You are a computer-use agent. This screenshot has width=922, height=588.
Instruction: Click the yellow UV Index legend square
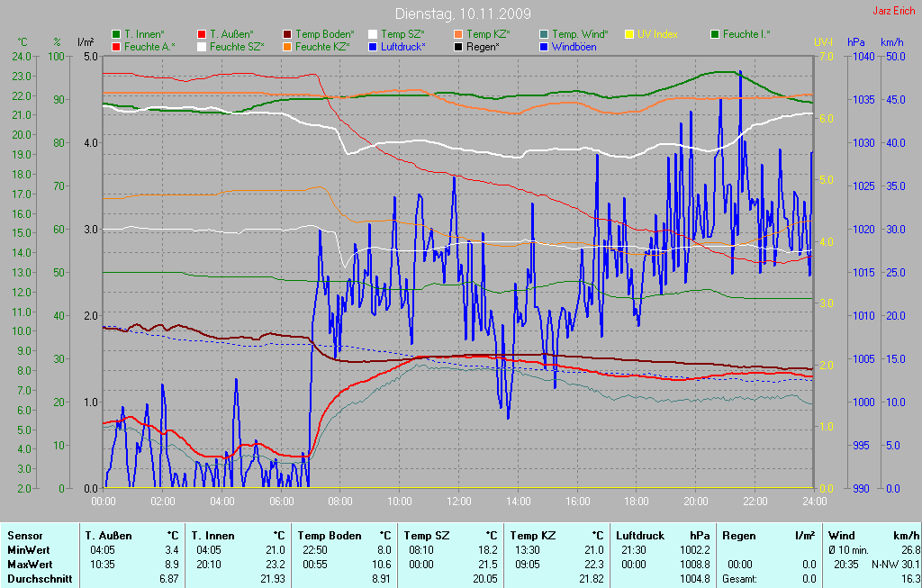point(629,34)
